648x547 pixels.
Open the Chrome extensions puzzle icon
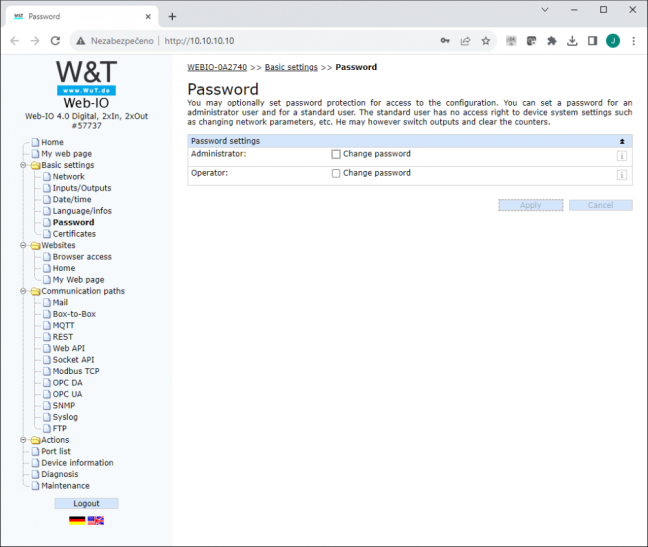tap(552, 41)
